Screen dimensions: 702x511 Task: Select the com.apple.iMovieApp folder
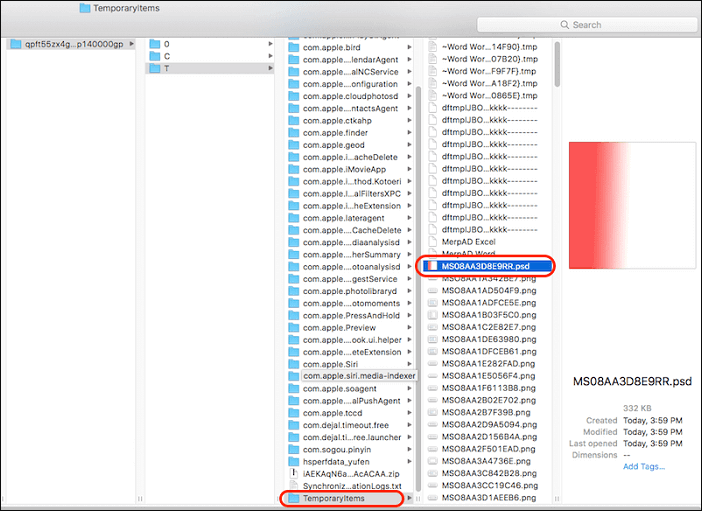344,169
